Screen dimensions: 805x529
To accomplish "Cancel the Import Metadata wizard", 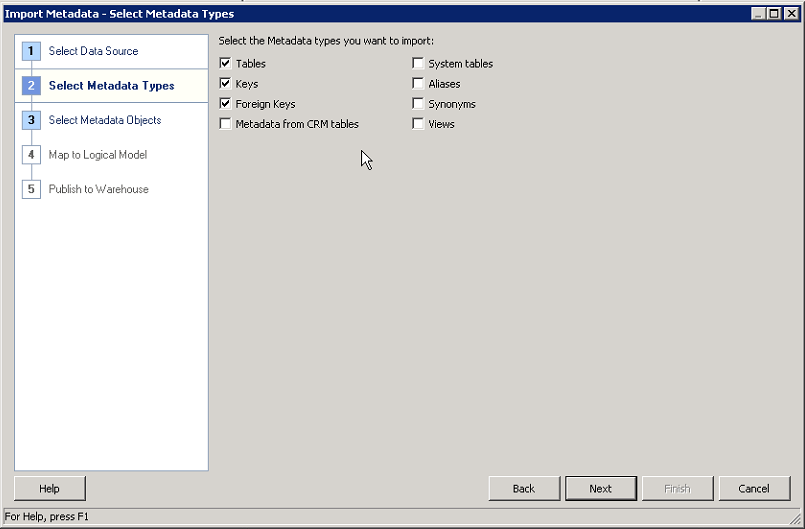I will (754, 489).
